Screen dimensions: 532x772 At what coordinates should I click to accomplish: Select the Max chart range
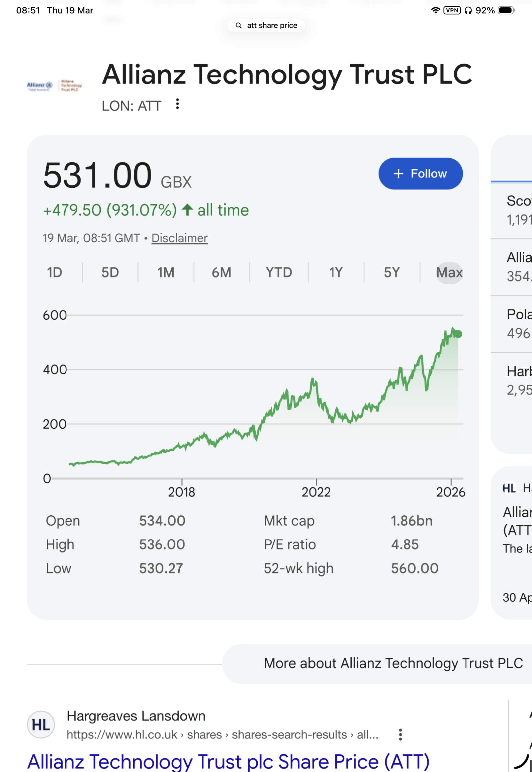click(449, 272)
